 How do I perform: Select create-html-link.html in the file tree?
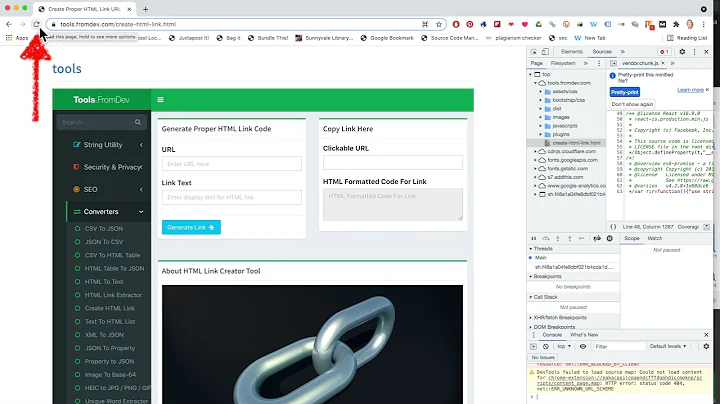point(576,143)
